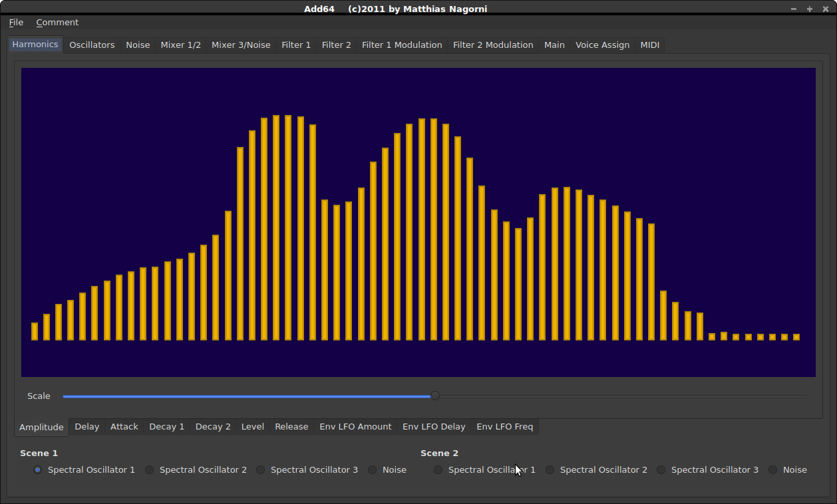Image resolution: width=837 pixels, height=504 pixels.
Task: Maximize the Add64 window
Action: (810, 9)
